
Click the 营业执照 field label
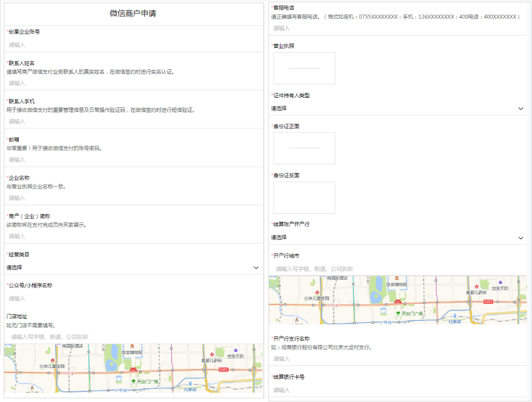tap(283, 46)
